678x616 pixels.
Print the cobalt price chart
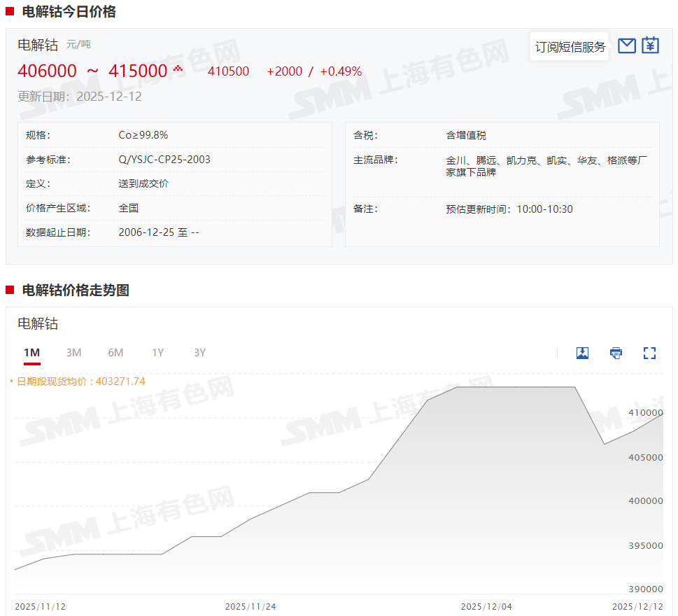[616, 353]
